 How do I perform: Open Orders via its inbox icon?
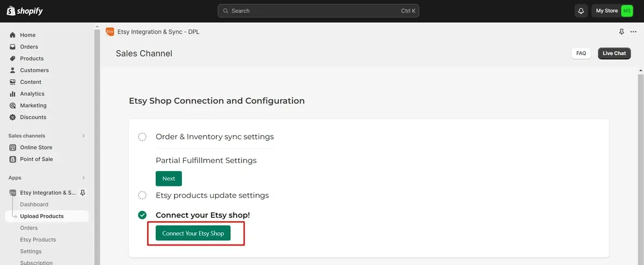coord(13,47)
